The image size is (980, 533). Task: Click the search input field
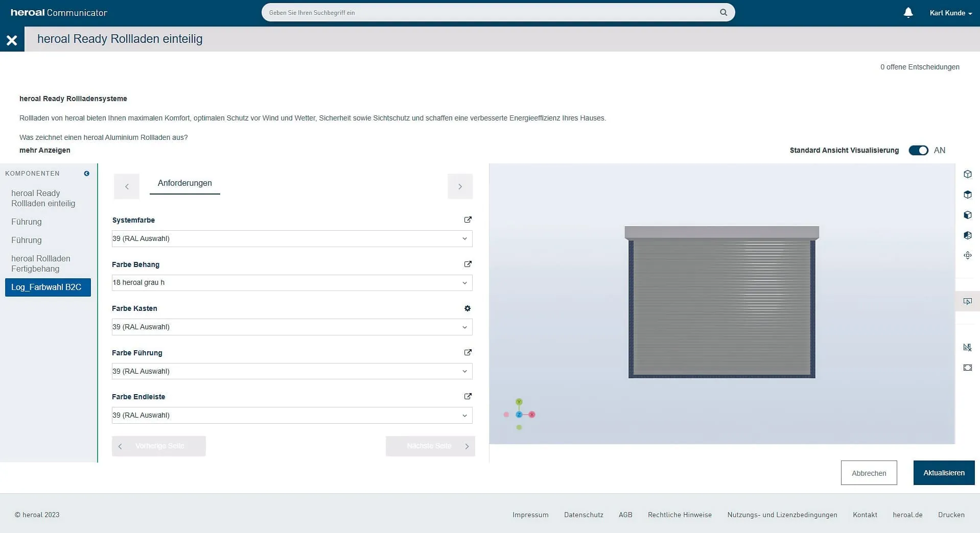(491, 13)
